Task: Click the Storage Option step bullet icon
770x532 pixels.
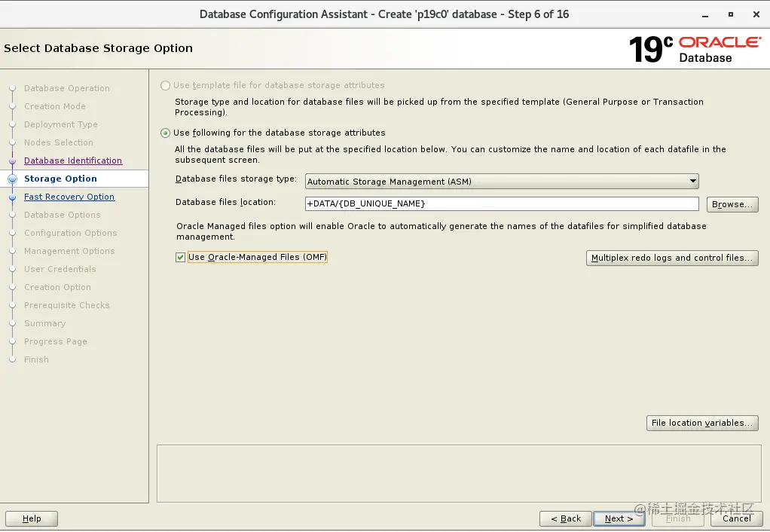Action: coord(13,179)
